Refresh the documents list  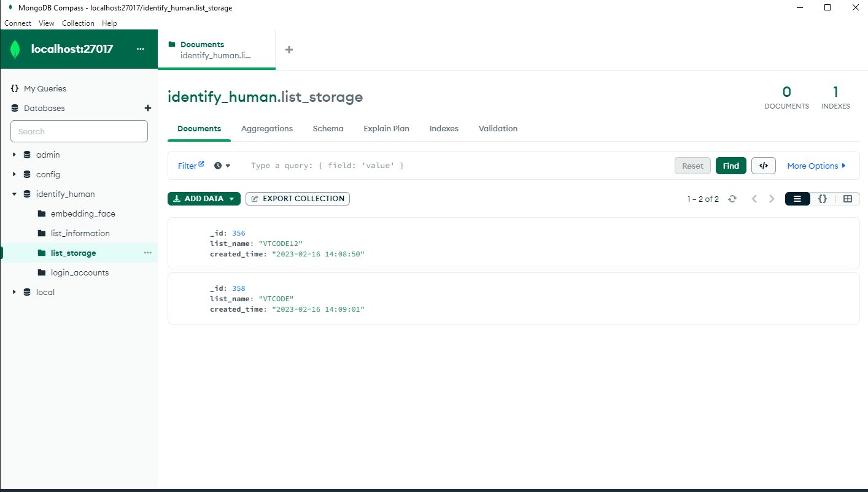[732, 198]
